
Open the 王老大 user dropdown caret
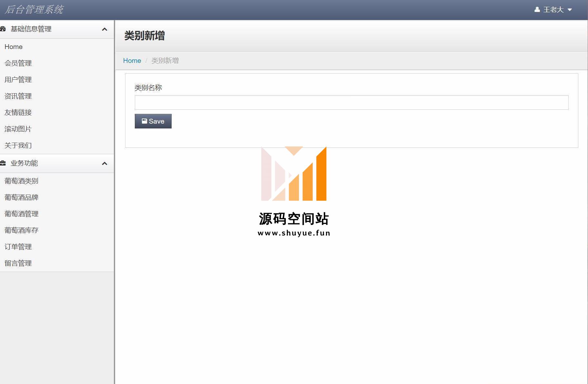(x=570, y=10)
